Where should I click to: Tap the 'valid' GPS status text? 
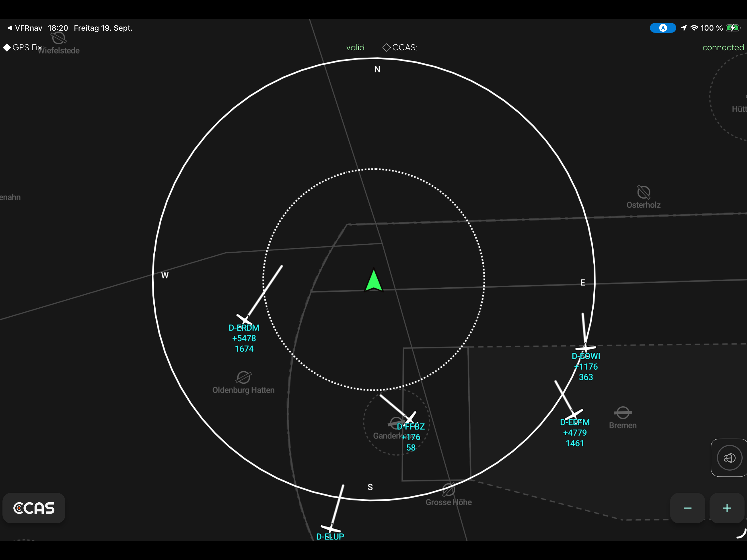coord(355,48)
